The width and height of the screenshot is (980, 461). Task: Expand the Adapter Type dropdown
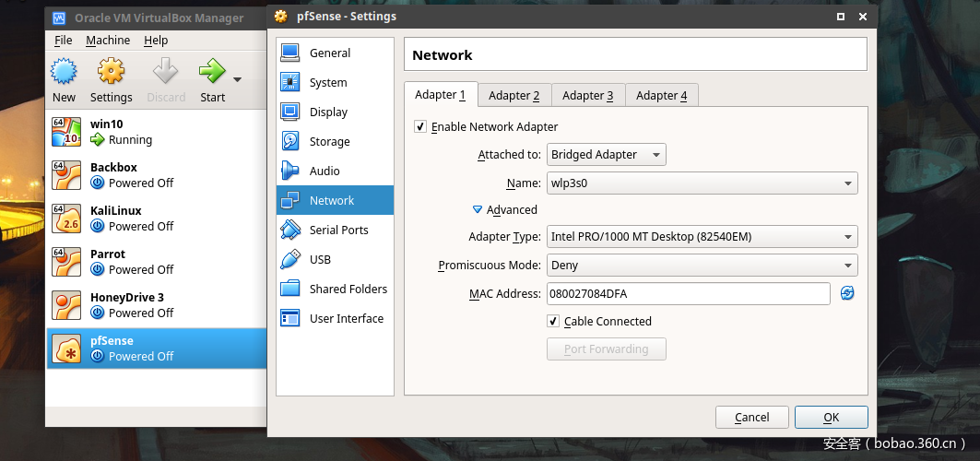(x=702, y=237)
